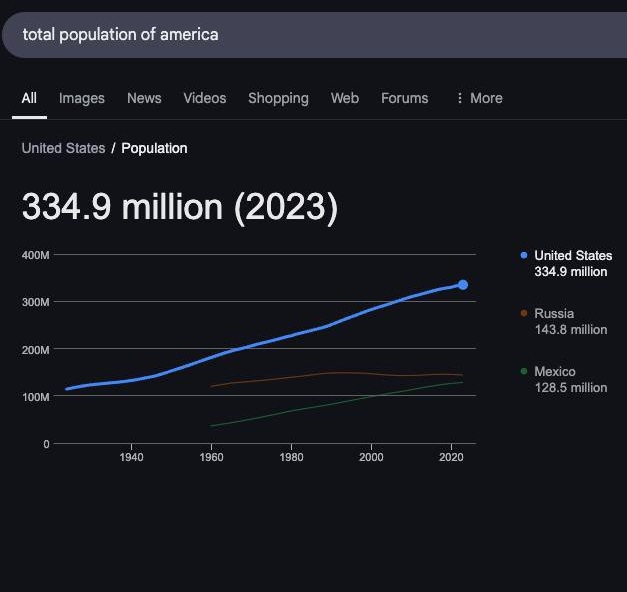Click the brown Russia legend dot
This screenshot has width=627, height=592.
[x=524, y=314]
